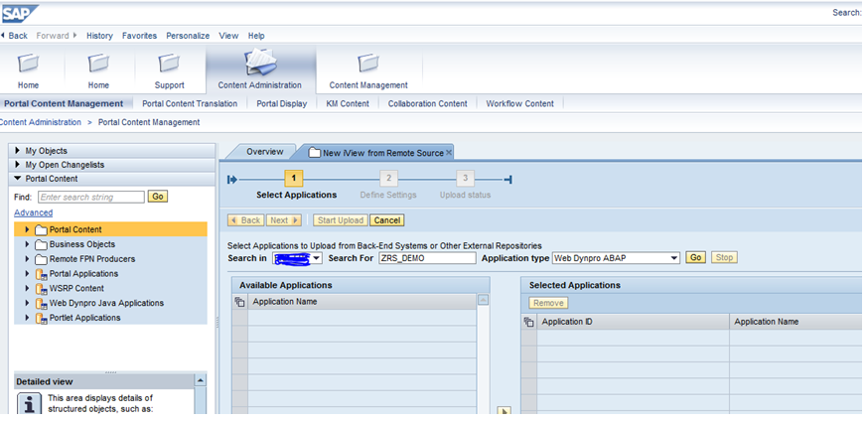Image resolution: width=868 pixels, height=422 pixels.
Task: Expand Remote FPN Producers node
Action: 27,258
